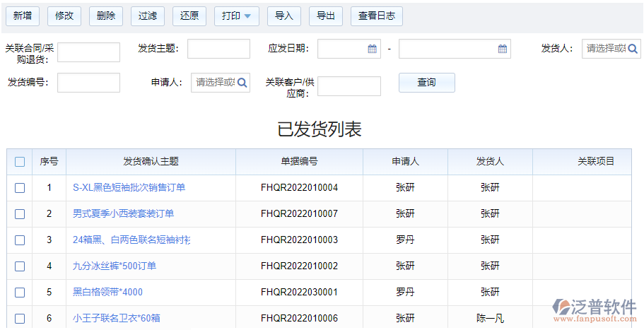Click the 单据编号 column header

tap(299, 162)
